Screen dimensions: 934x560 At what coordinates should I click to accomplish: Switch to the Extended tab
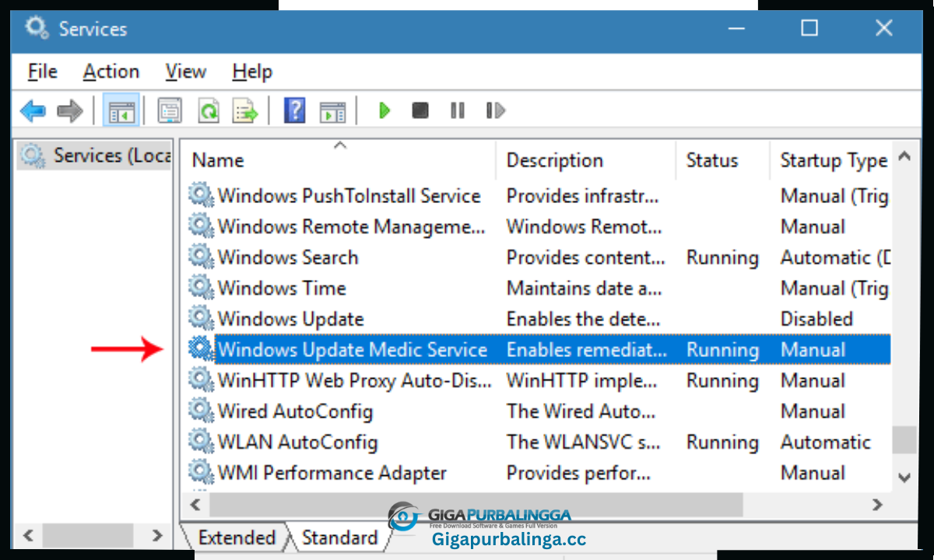[x=237, y=537]
